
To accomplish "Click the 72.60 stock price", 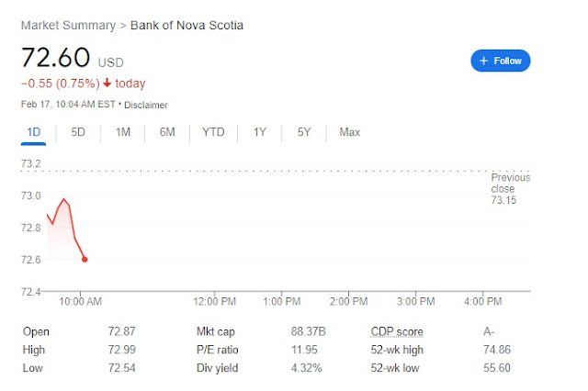I will tap(55, 58).
